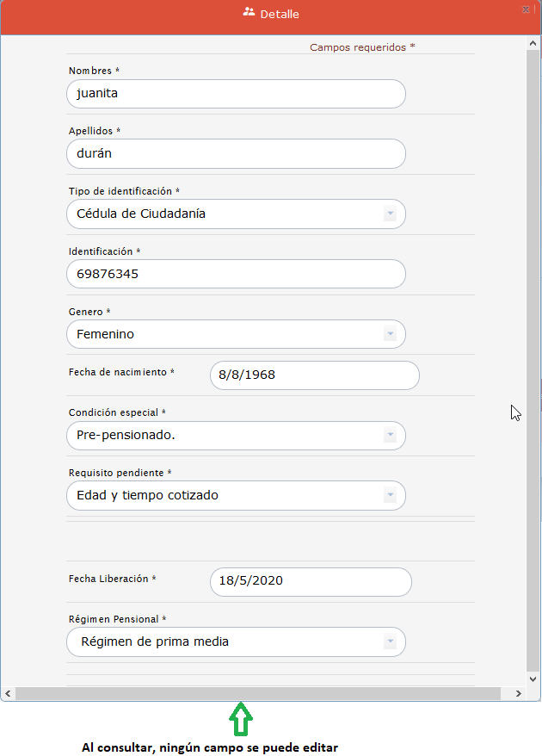Screen dimensions: 542x756
Task: Close the Detalle dialog with the X
Action: click(526, 9)
